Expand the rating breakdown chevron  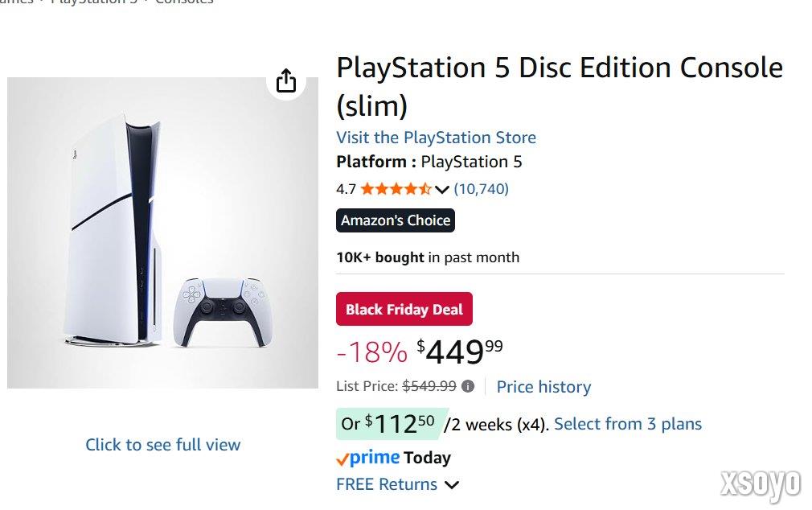(x=442, y=190)
